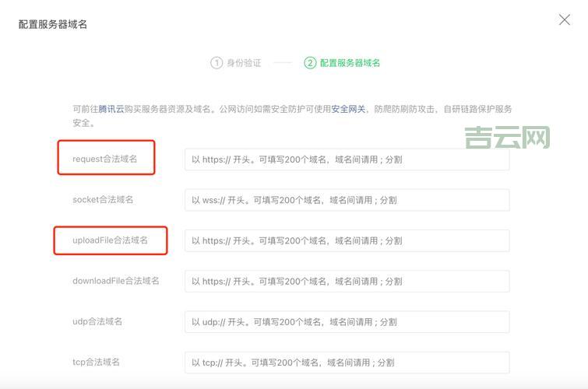Click into the socket合法域名 wss:// field
This screenshot has width=588, height=389.
pos(347,200)
